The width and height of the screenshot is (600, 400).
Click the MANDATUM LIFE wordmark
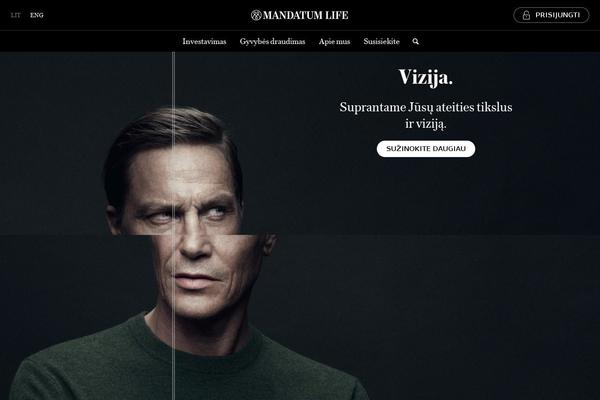click(305, 15)
